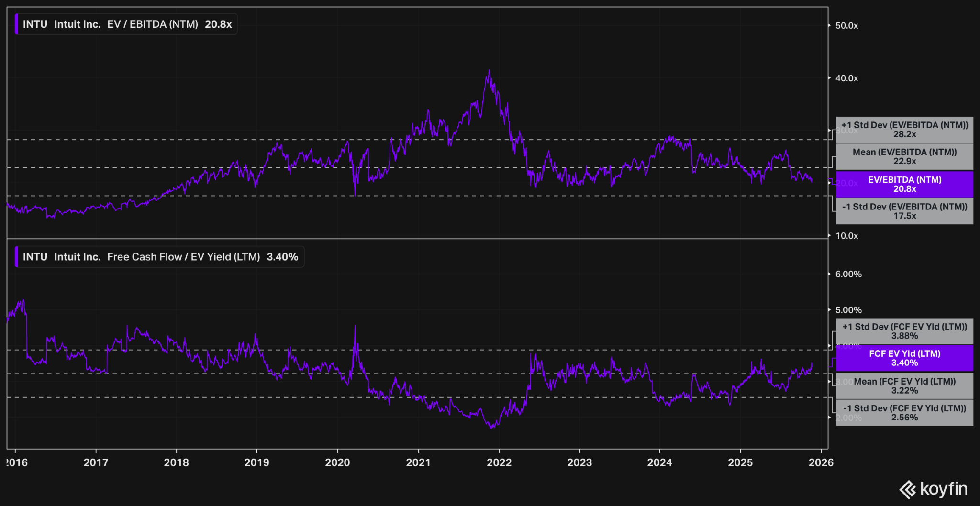This screenshot has height=506, width=980.
Task: Select the Mean EV/EBITDA 22.9x label
Action: (x=904, y=156)
